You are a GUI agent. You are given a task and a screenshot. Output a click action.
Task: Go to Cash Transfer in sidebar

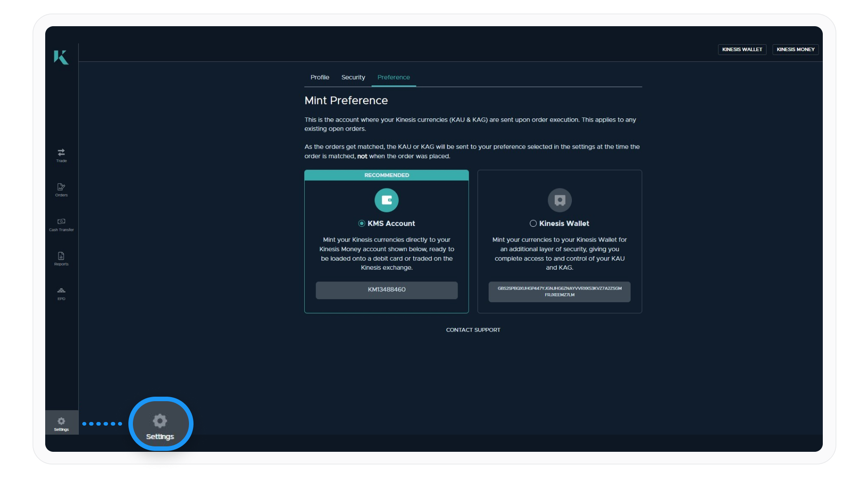61,225
